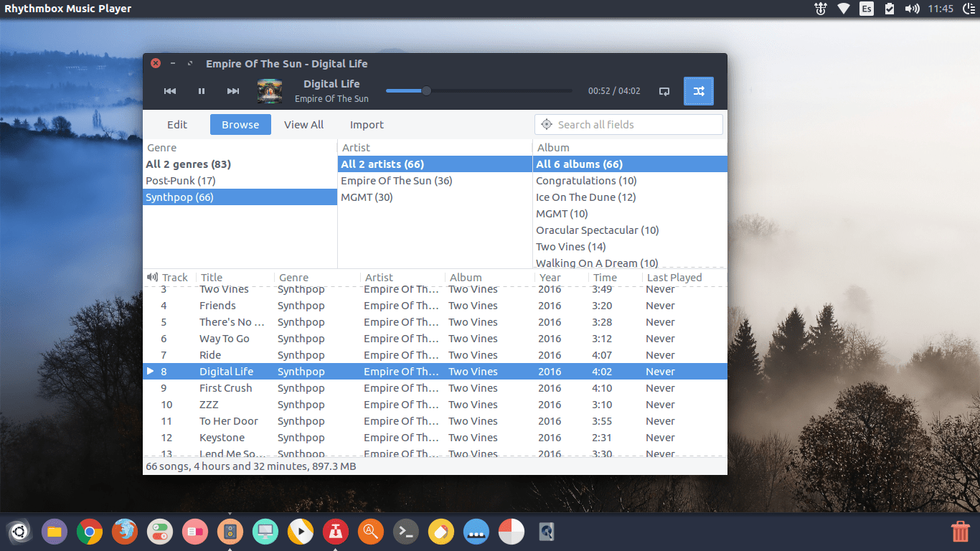Launch the Terminal from the dock

pyautogui.click(x=406, y=532)
